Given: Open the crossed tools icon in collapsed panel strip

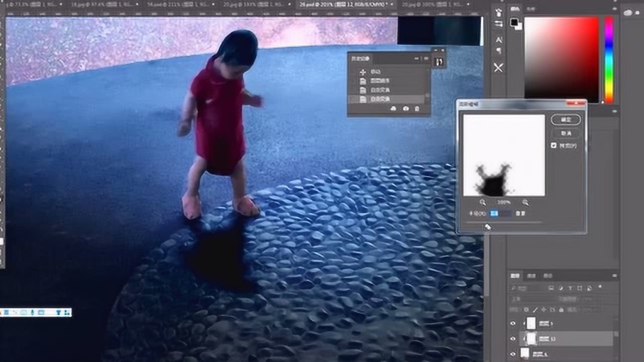Looking at the screenshot, I should click(498, 68).
